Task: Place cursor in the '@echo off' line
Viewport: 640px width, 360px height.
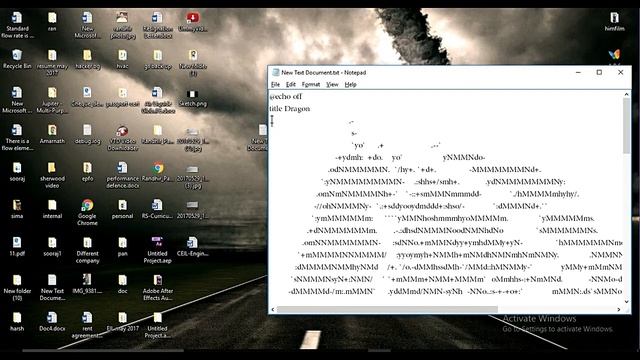Action: point(286,97)
